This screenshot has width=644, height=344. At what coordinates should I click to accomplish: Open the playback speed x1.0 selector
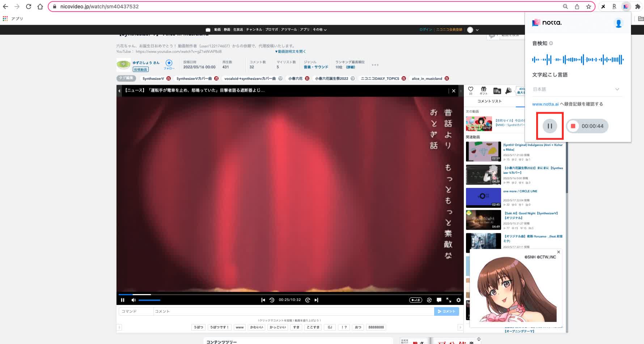pyautogui.click(x=416, y=300)
